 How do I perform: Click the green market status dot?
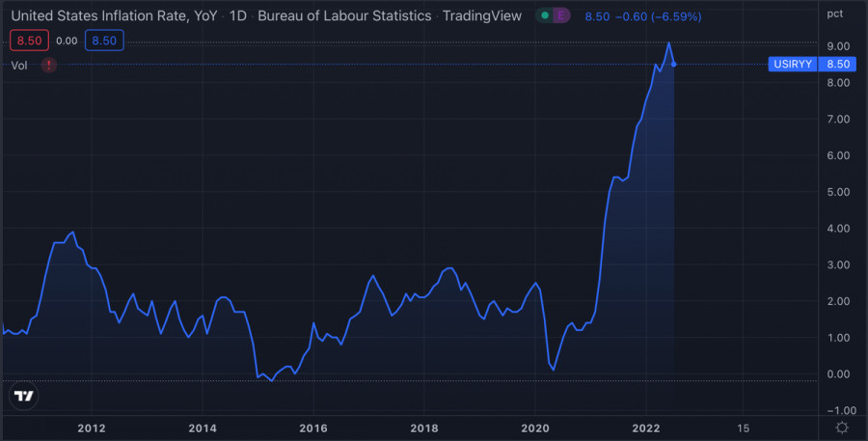545,16
